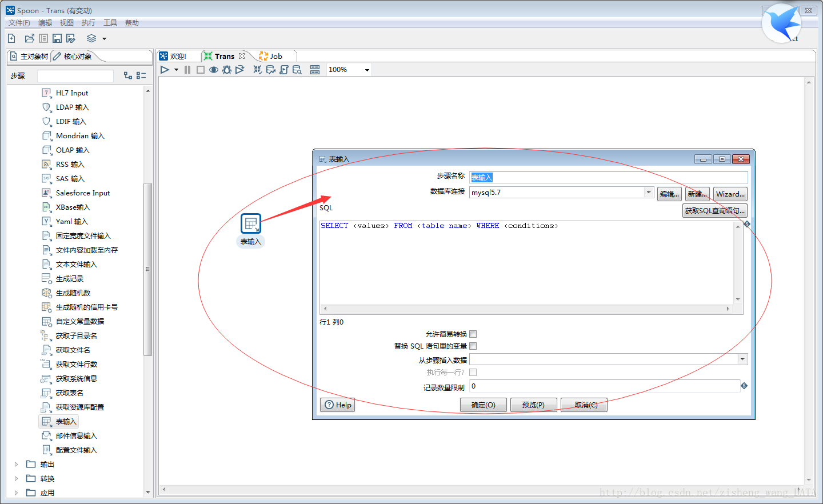
Task: Expand the 应用 folder in the steps tree
Action: click(x=16, y=493)
